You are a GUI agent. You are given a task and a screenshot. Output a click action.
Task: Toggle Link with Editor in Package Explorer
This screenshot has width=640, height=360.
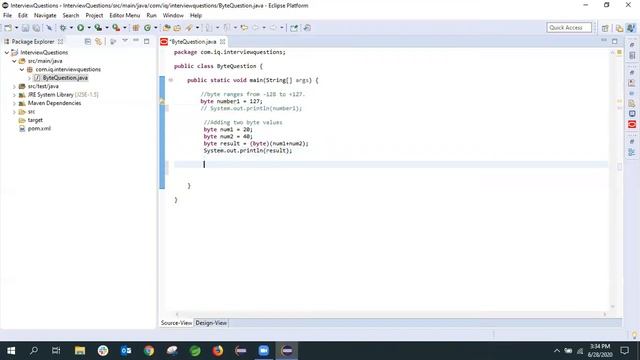pos(98,42)
